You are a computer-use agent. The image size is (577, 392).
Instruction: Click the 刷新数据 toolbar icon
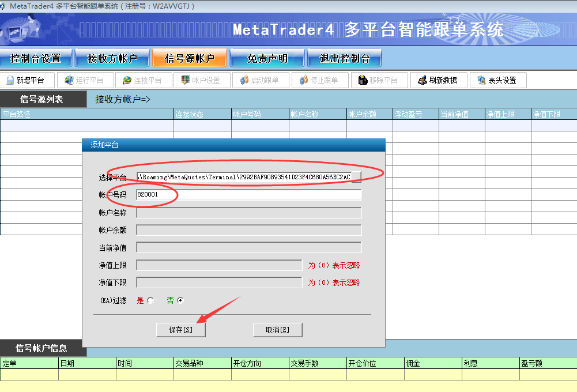point(423,80)
